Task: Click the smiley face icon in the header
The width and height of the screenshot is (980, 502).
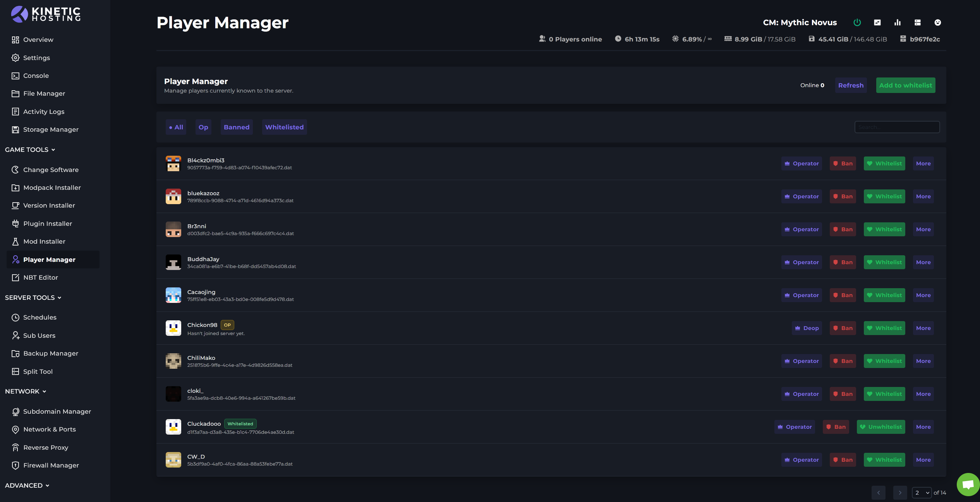Action: point(938,22)
